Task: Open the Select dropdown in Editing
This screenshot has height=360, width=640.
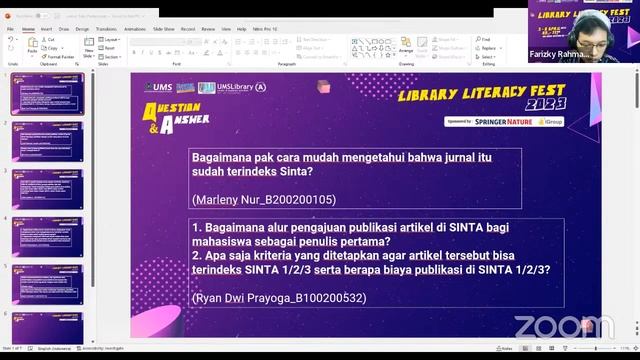Action: click(x=486, y=57)
